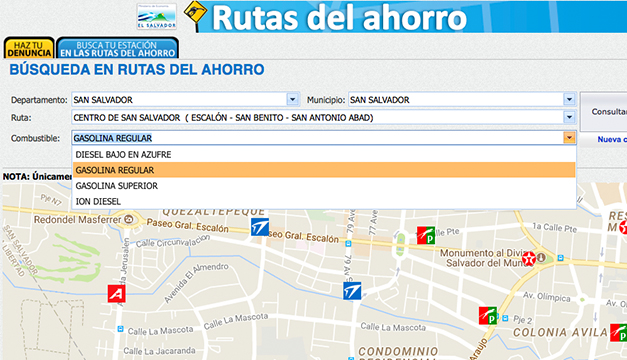Screen dimensions: 627x360
Task: Expand the Departamento dropdown arrow
Action: [x=292, y=99]
